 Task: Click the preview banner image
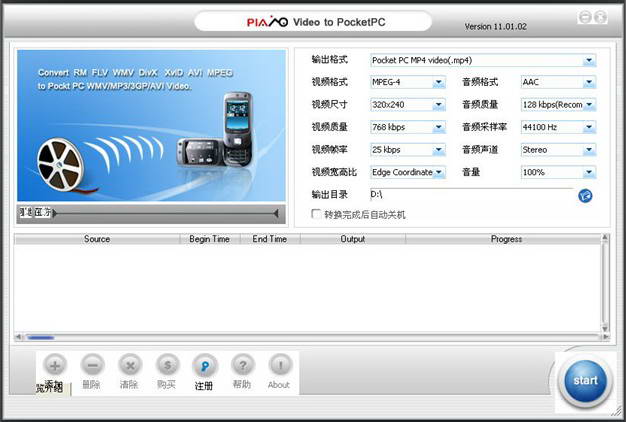(151, 125)
